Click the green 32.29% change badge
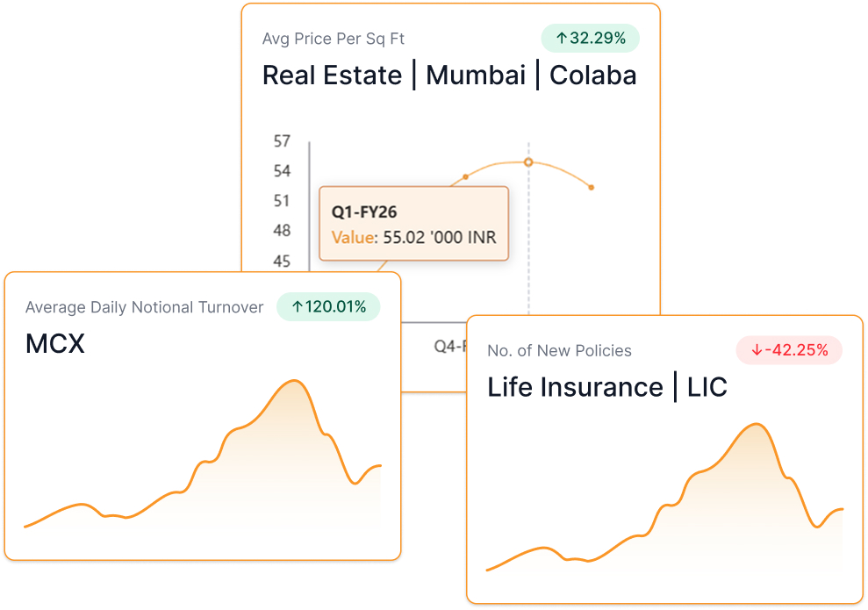 591,39
